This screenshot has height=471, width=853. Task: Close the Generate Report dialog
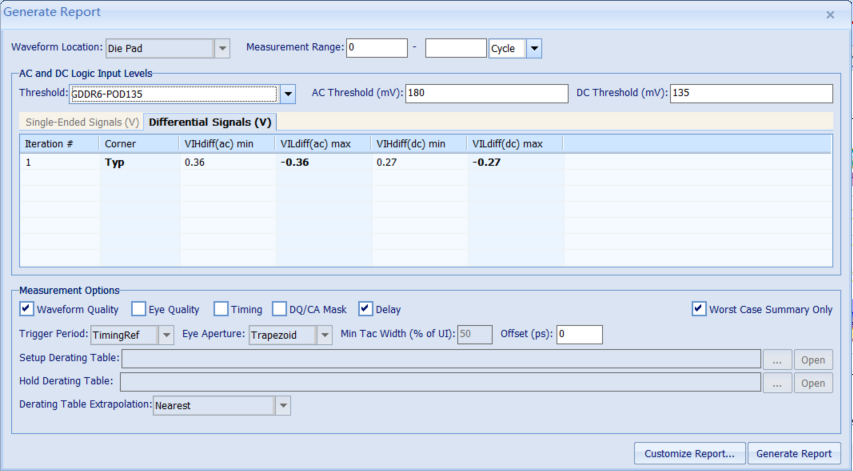tap(830, 15)
